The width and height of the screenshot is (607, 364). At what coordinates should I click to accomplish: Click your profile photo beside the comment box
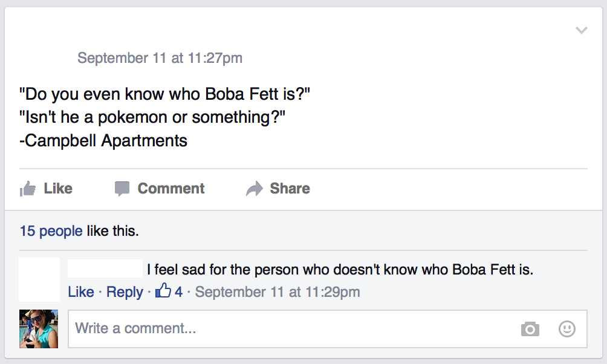39,329
